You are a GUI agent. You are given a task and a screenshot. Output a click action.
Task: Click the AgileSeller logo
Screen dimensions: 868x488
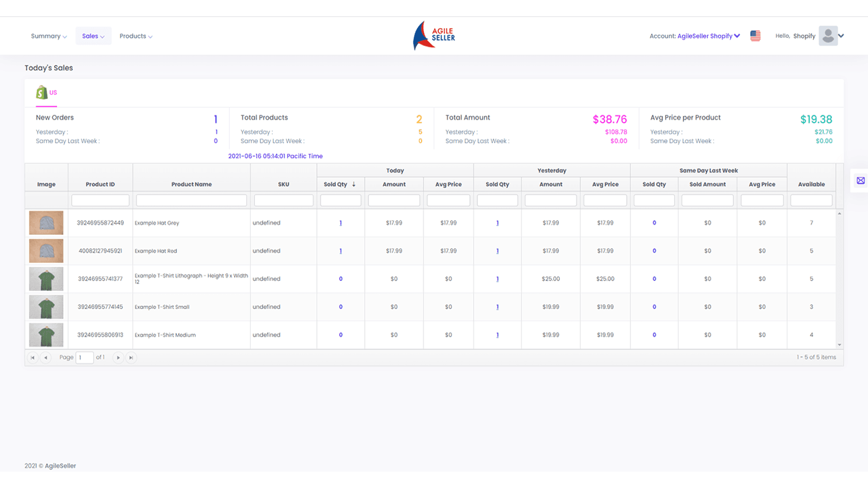[x=434, y=36]
